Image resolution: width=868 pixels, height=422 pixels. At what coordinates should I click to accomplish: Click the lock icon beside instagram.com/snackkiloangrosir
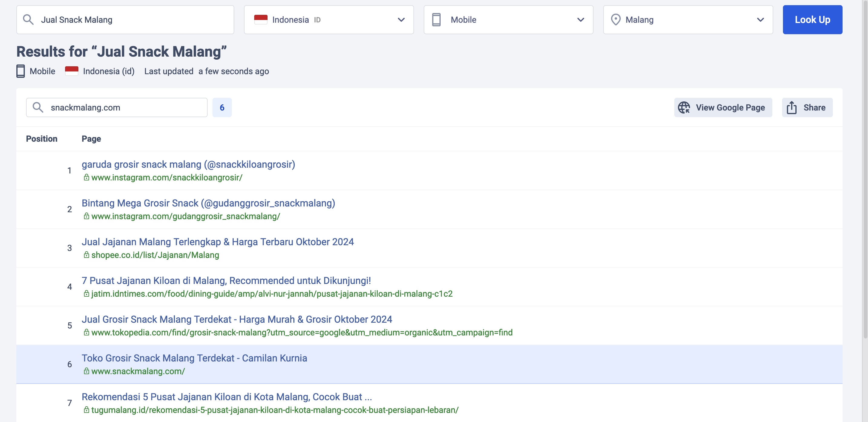(87, 177)
